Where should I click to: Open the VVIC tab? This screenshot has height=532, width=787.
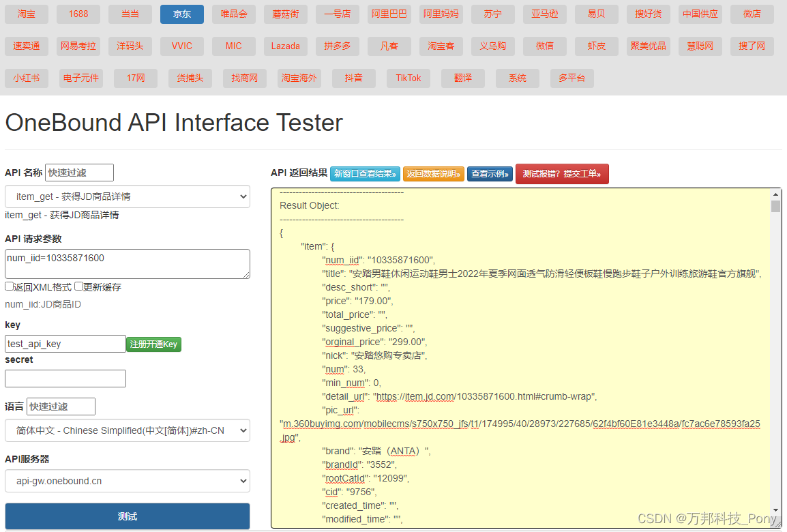pyautogui.click(x=182, y=46)
